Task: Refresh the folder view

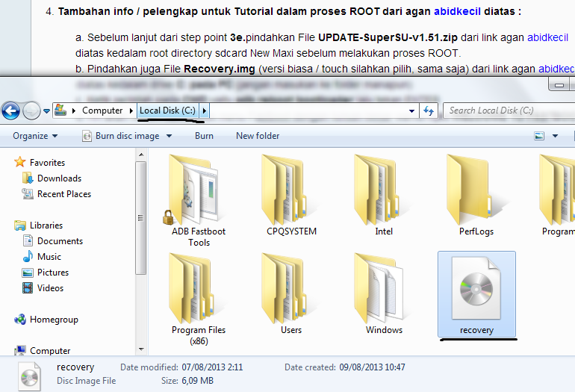Action: (429, 111)
